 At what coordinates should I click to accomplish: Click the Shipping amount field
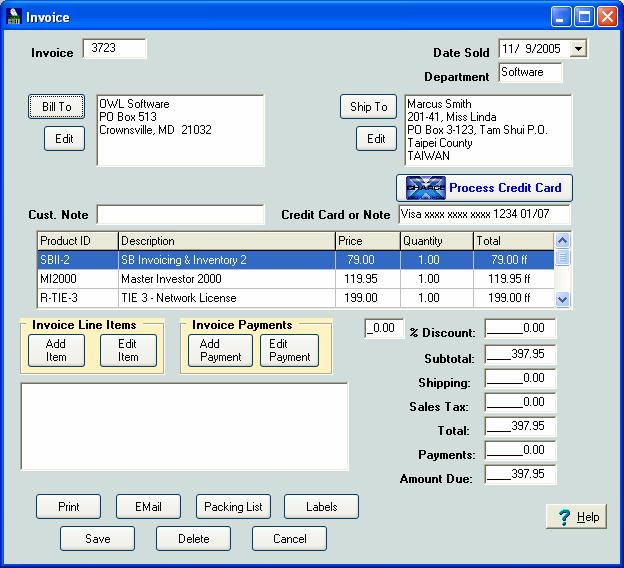click(520, 378)
